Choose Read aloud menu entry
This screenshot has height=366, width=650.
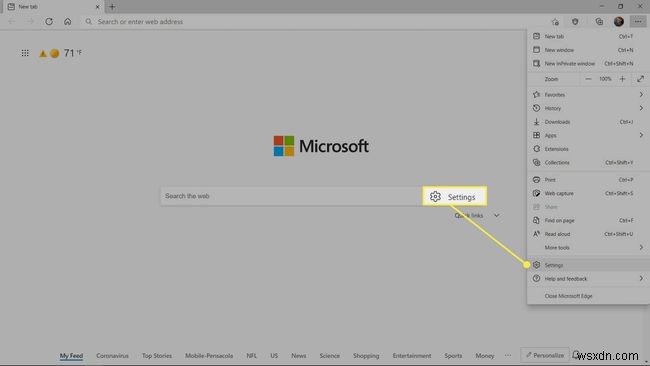tap(588, 234)
